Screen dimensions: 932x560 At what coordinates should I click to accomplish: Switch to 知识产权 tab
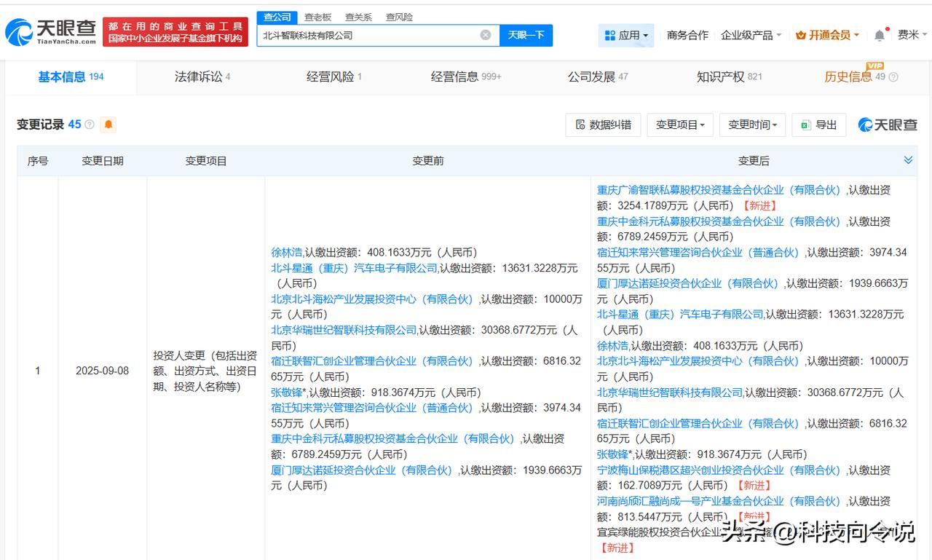[x=730, y=76]
